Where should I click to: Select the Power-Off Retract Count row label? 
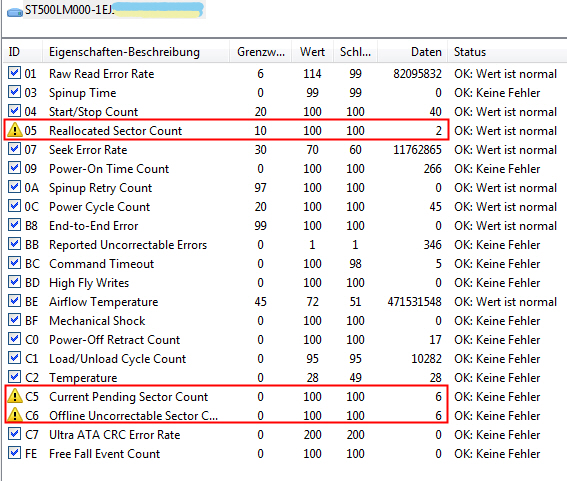coord(115,340)
